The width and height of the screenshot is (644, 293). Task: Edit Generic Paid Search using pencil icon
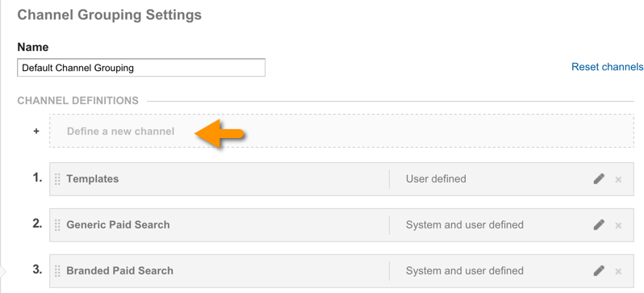599,224
